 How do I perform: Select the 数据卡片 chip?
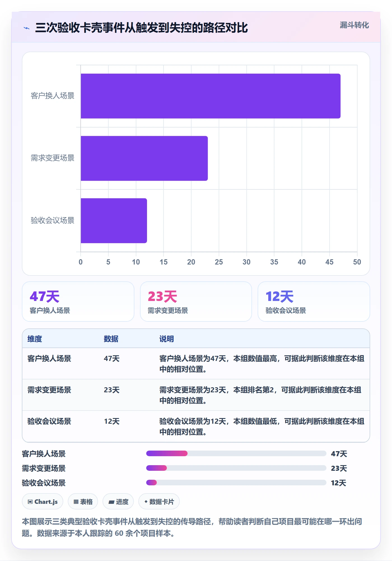click(x=159, y=502)
